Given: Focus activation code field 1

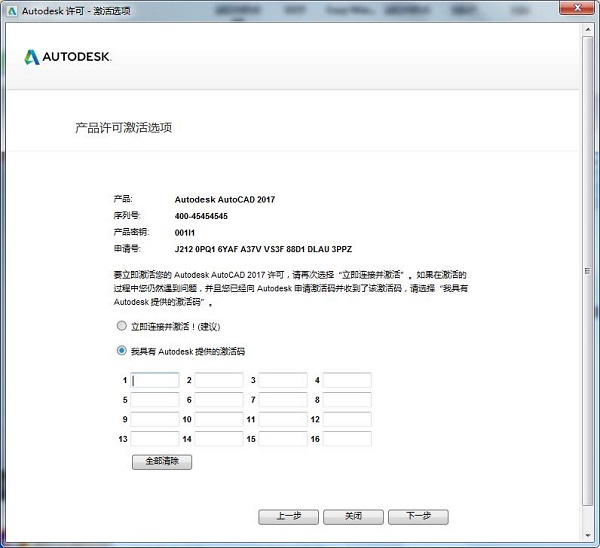Looking at the screenshot, I should click(155, 380).
